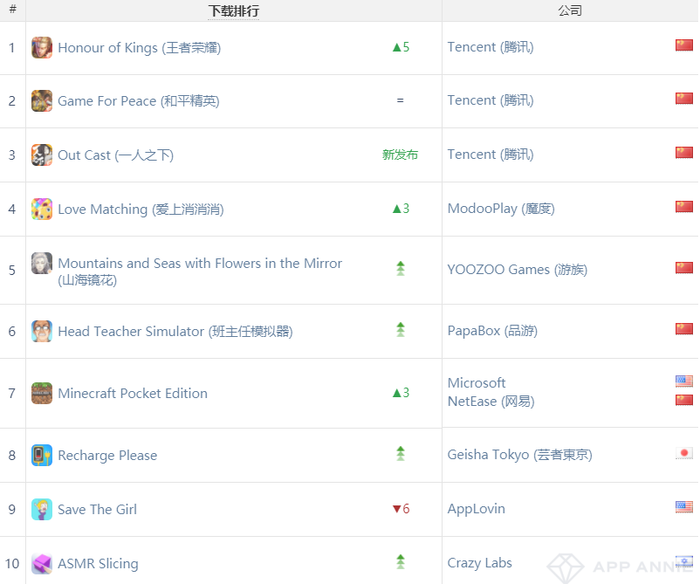Click the = rank change for Game For Peace
This screenshot has width=700, height=584.
pyautogui.click(x=400, y=100)
